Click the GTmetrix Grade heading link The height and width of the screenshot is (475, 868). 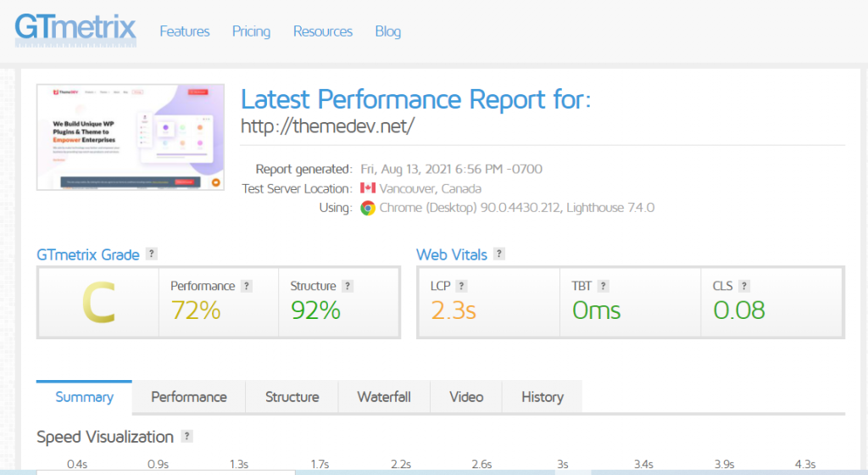(88, 254)
